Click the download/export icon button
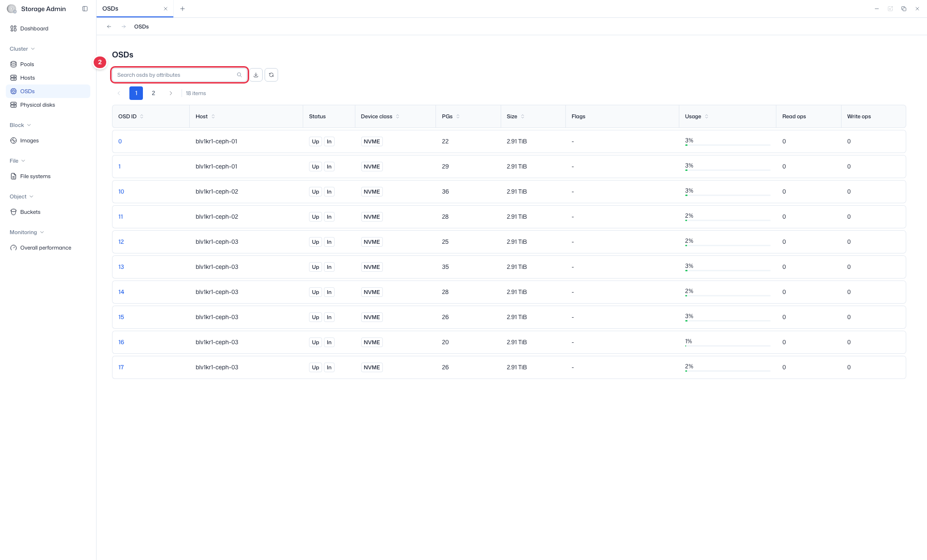Viewport: 927px width, 560px height. 256,75
